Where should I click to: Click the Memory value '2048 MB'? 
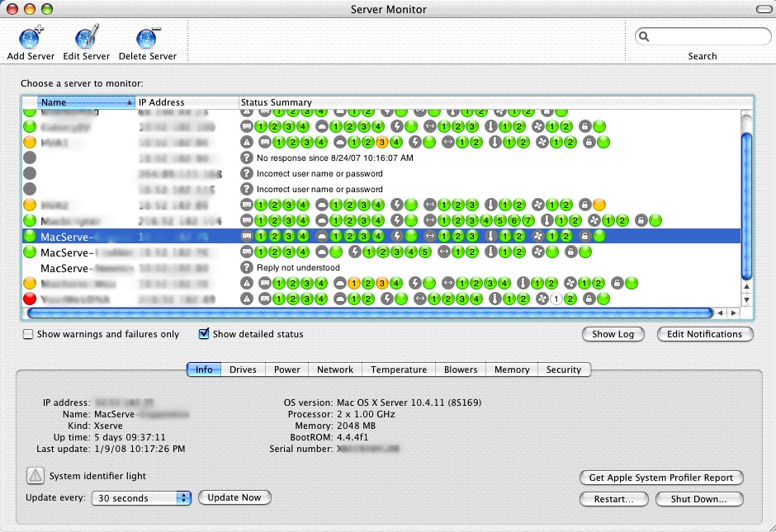click(x=357, y=426)
